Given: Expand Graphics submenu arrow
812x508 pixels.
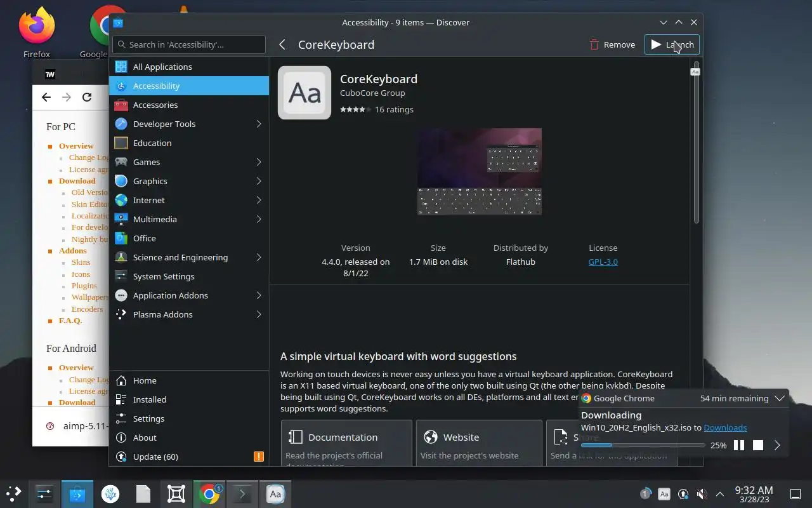Looking at the screenshot, I should click(259, 181).
